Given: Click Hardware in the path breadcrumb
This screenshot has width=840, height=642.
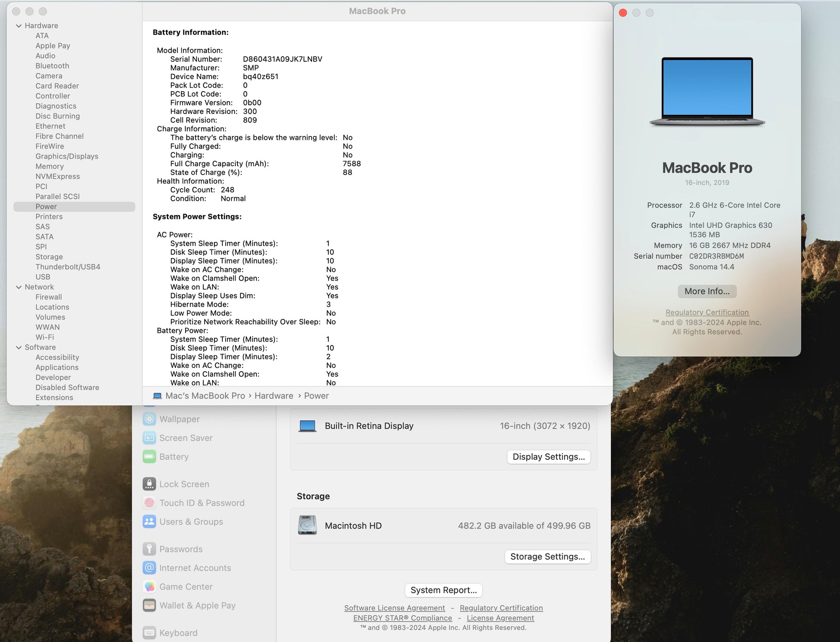Looking at the screenshot, I should [x=274, y=396].
